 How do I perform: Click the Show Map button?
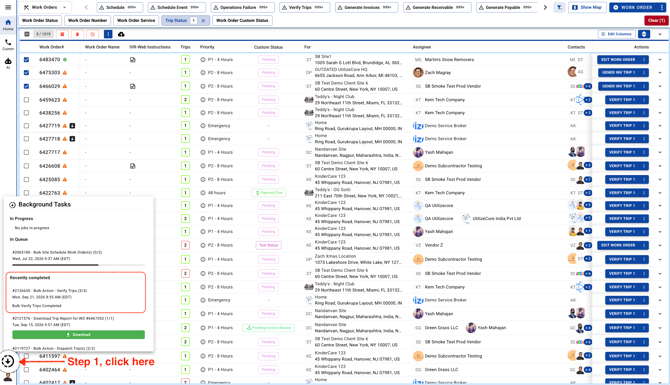tap(587, 7)
